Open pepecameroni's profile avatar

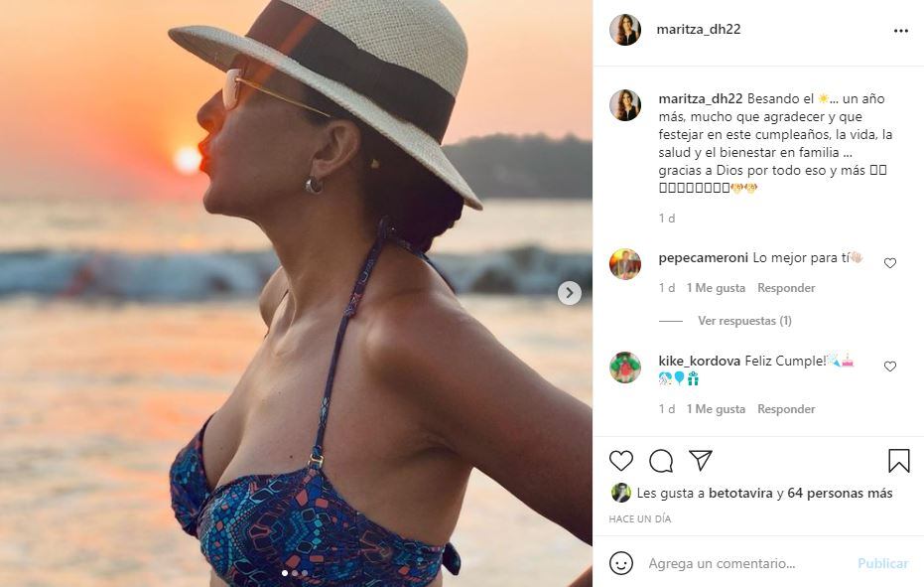pos(625,264)
